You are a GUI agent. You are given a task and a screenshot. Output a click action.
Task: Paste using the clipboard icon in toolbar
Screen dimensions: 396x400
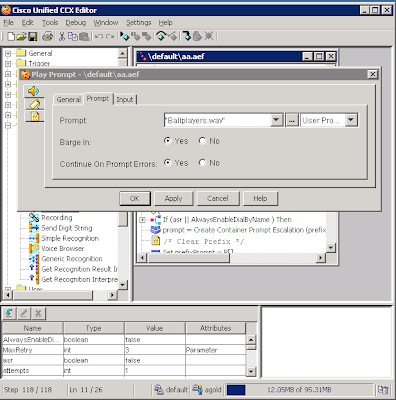point(84,36)
